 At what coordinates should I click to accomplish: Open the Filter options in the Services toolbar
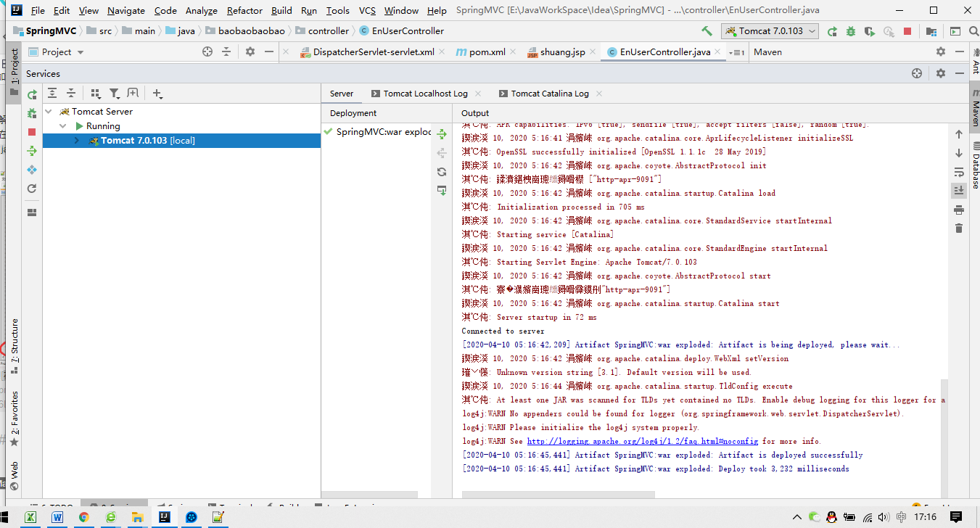click(x=115, y=94)
